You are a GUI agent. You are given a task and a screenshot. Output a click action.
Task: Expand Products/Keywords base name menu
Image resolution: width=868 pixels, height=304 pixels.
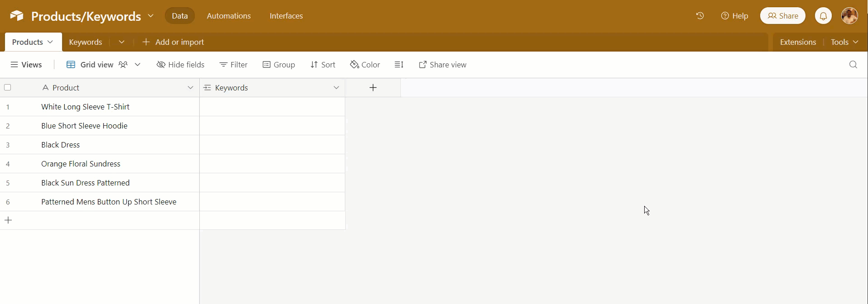[x=151, y=16]
